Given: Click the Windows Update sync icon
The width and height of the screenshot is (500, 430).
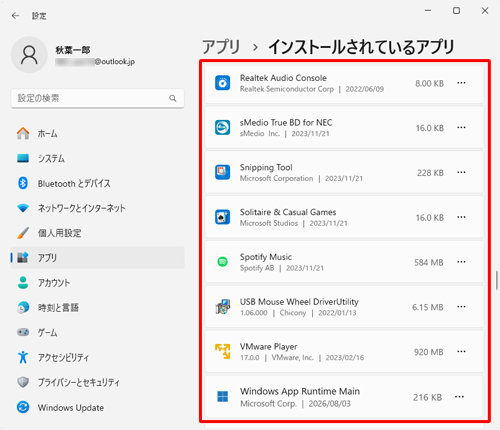Looking at the screenshot, I should [x=23, y=407].
